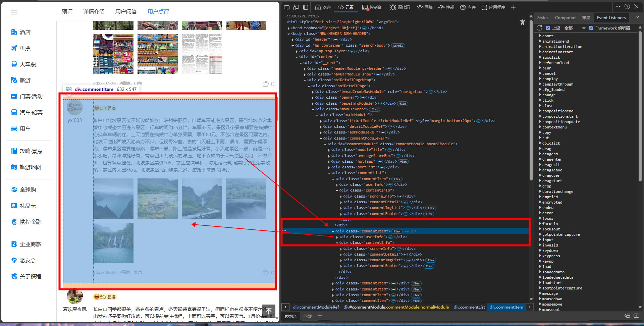This screenshot has height=326, width=644.
Task: Open the DevTools more options ellipsis
Action: point(618,6)
